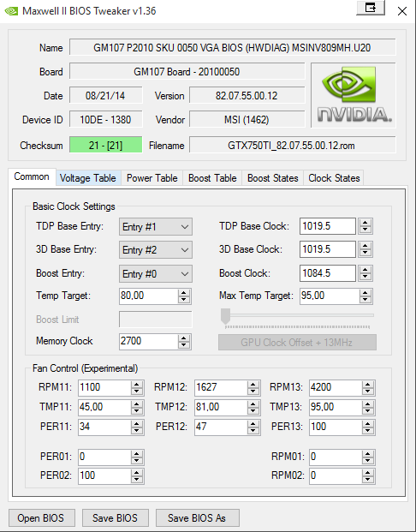Click the dock-to-side title bar button
The height and width of the screenshot is (532, 416).
click(371, 8)
